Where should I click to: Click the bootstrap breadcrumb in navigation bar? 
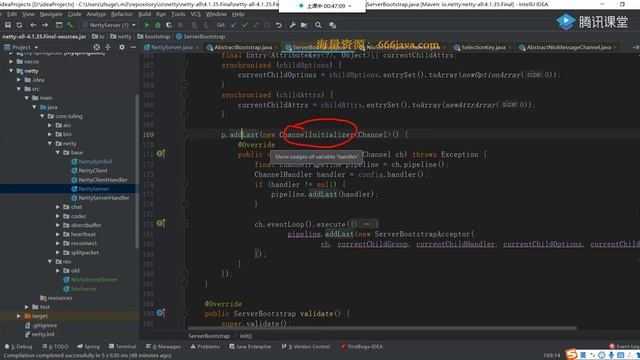point(154,37)
